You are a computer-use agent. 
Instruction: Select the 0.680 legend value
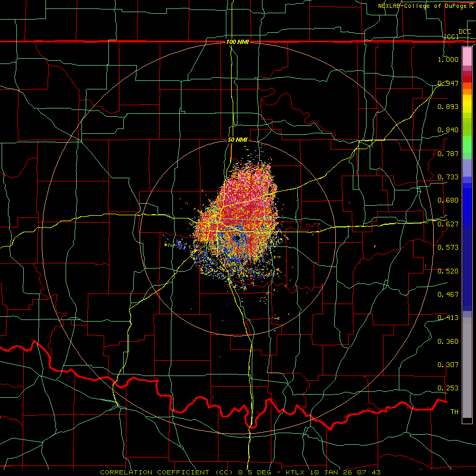448,200
